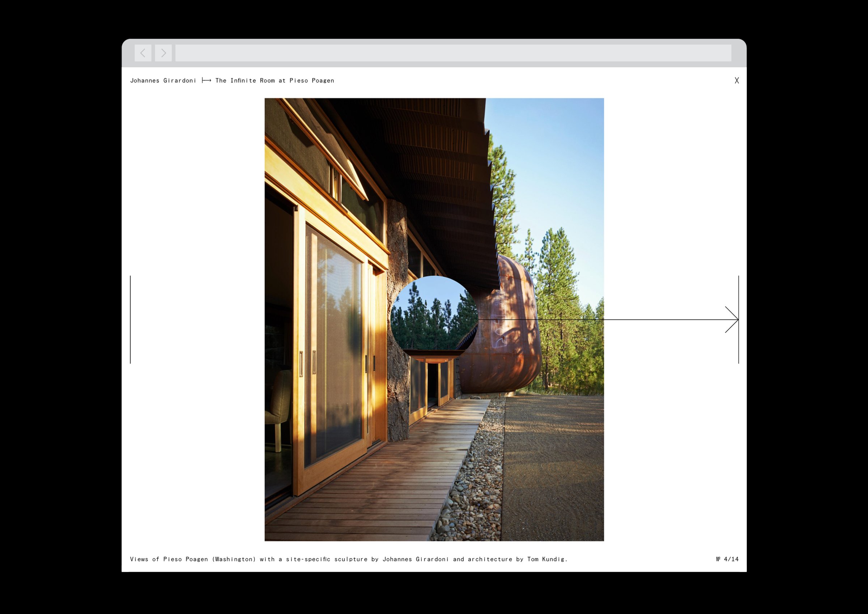Click blank white area left of photo
868x614 pixels.
point(197,227)
